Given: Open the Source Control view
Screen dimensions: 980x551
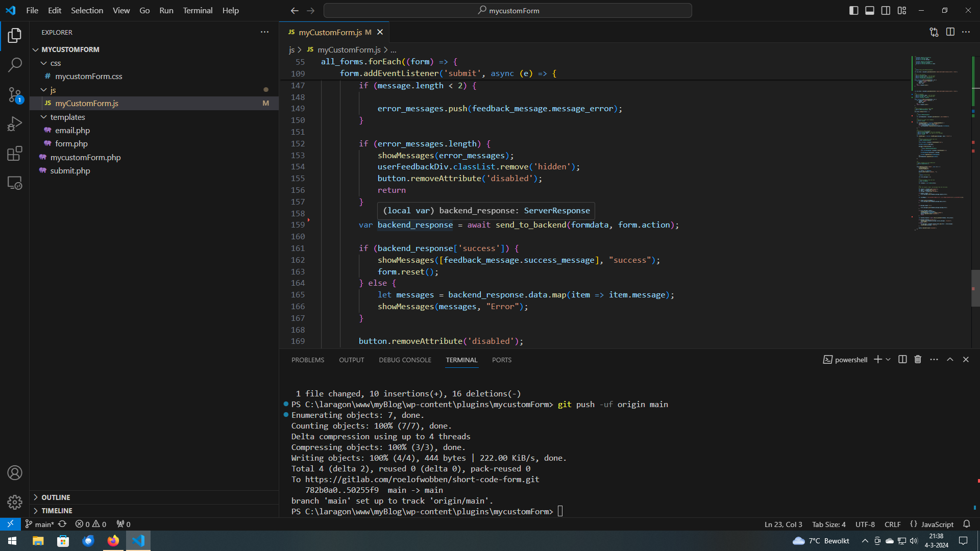Looking at the screenshot, I should tap(15, 94).
